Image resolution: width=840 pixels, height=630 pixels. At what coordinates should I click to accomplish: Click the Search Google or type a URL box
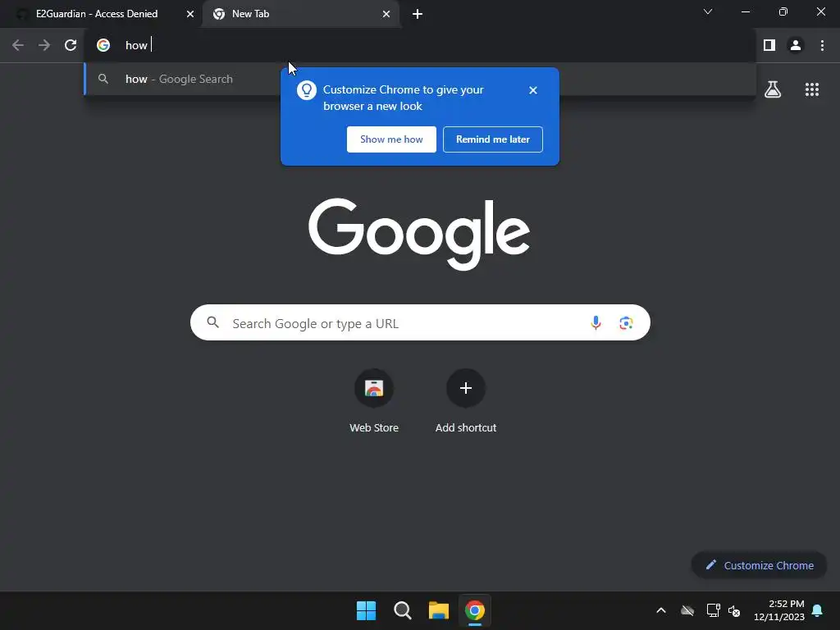(x=420, y=322)
